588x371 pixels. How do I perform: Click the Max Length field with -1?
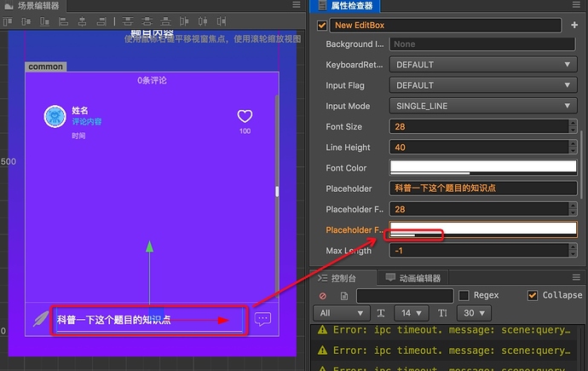coord(479,250)
